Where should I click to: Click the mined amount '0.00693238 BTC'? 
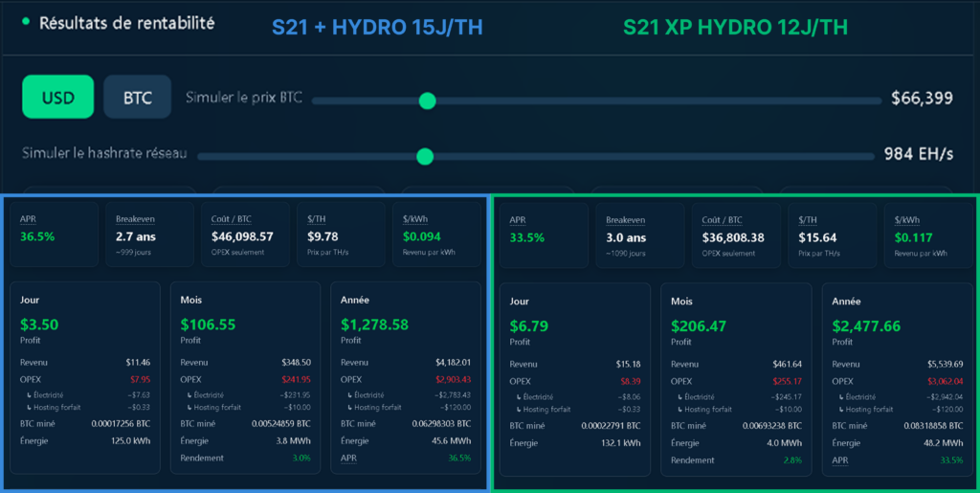coord(772,426)
